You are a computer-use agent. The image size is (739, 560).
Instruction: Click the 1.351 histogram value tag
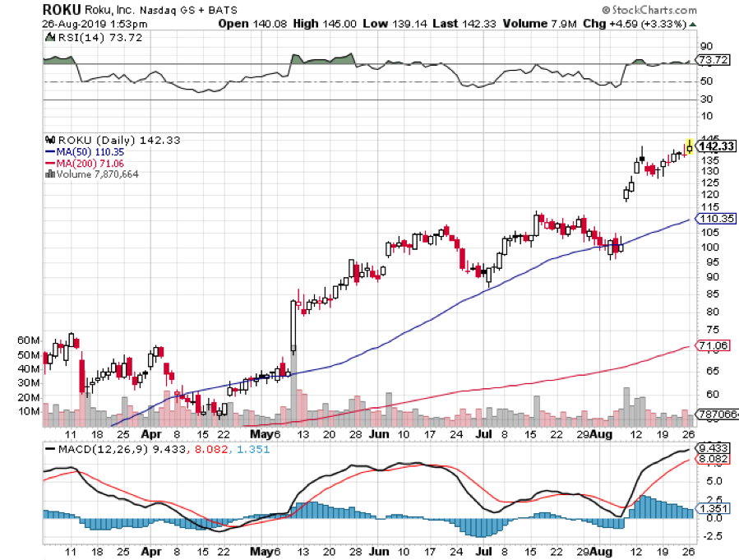coord(713,508)
